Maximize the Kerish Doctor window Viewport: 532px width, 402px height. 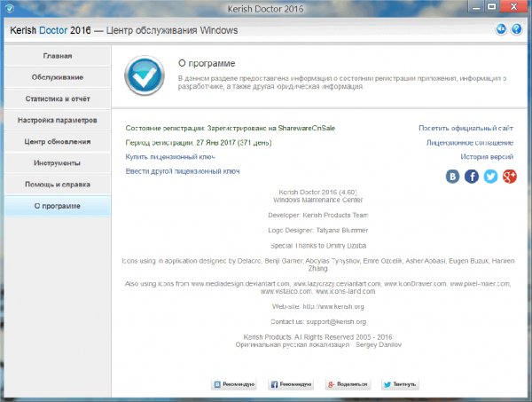pyautogui.click(x=491, y=6)
